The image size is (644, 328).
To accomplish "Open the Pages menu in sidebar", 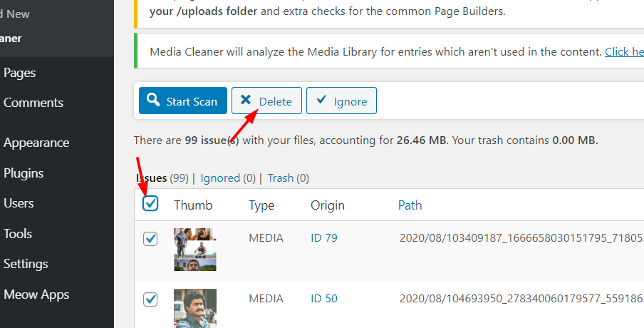I will [20, 73].
